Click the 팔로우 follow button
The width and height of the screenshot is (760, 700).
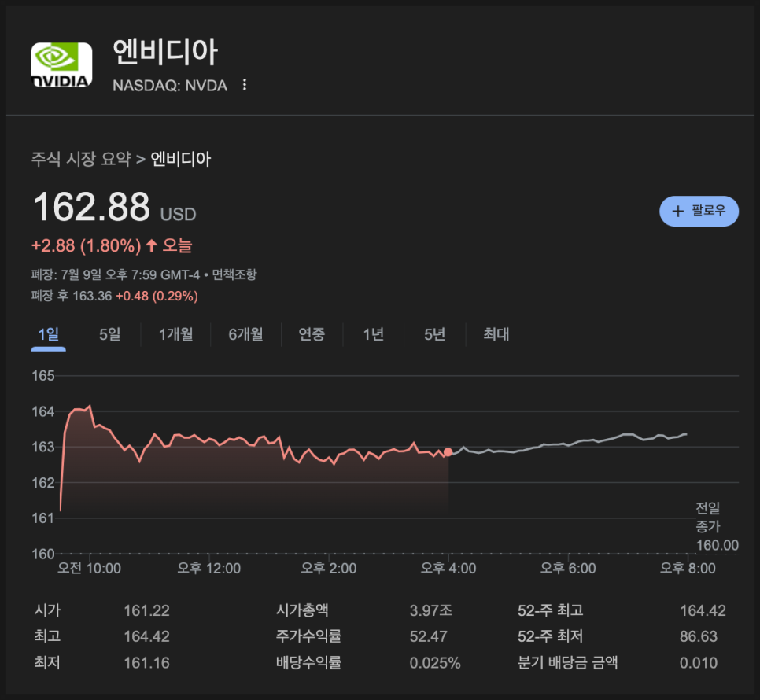point(699,211)
